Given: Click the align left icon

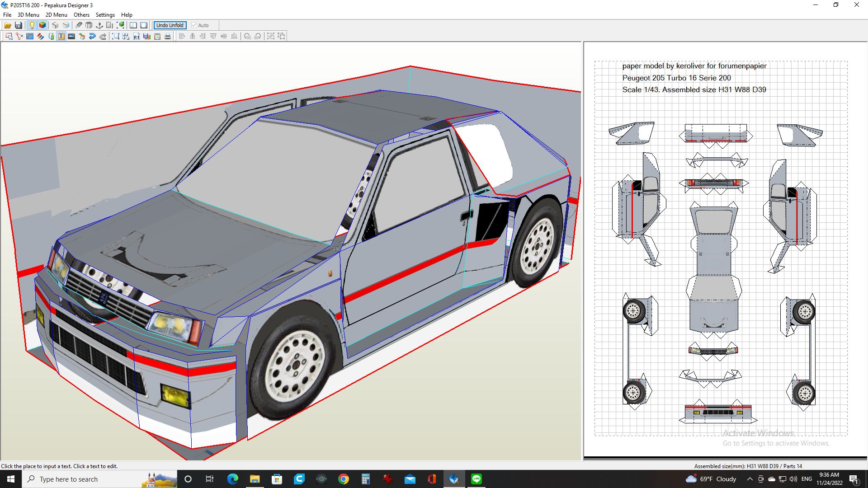Looking at the screenshot, I should [182, 36].
